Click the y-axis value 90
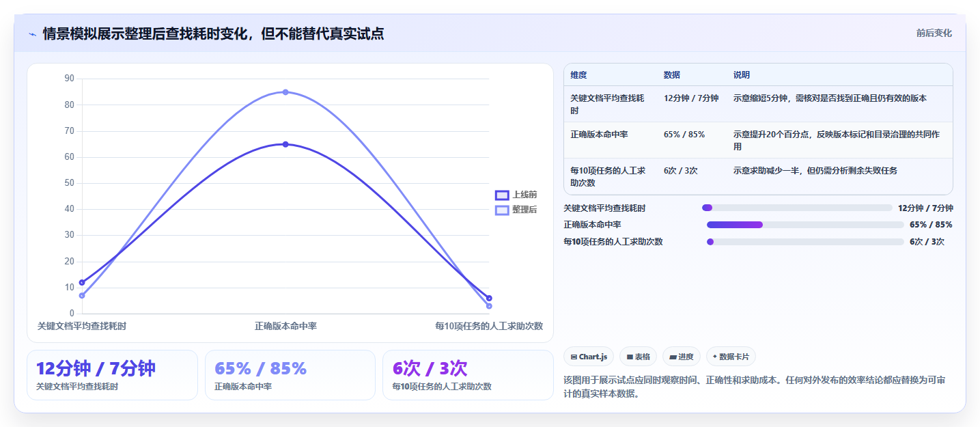This screenshot has width=980, height=427. tap(69, 79)
